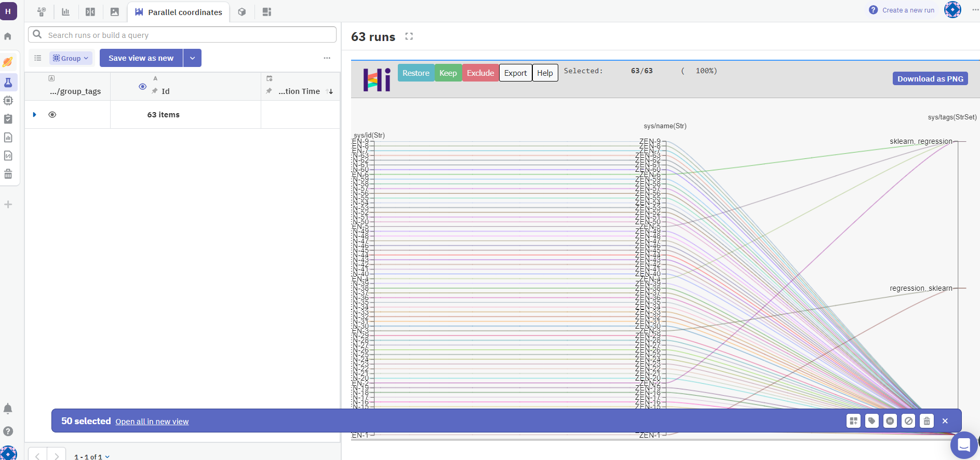The image size is (980, 460).
Task: Open the planet project icon in sidebar
Action: tap(8, 62)
